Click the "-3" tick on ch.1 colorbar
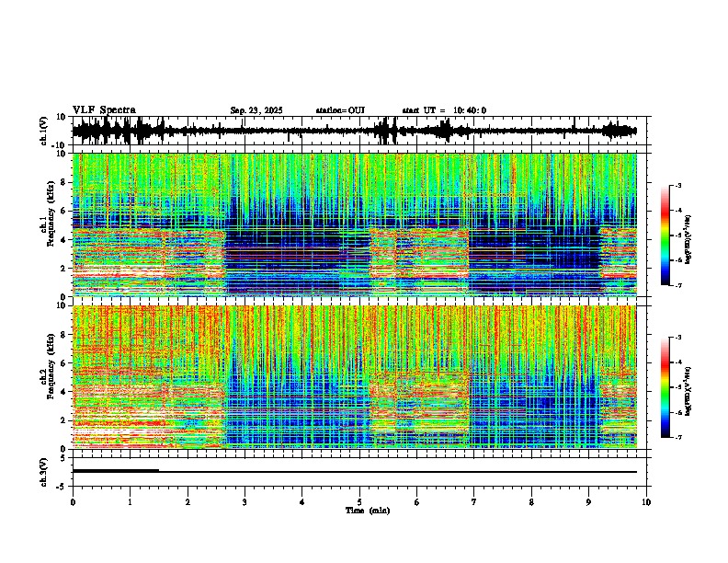The width and height of the screenshot is (728, 563). coord(678,185)
